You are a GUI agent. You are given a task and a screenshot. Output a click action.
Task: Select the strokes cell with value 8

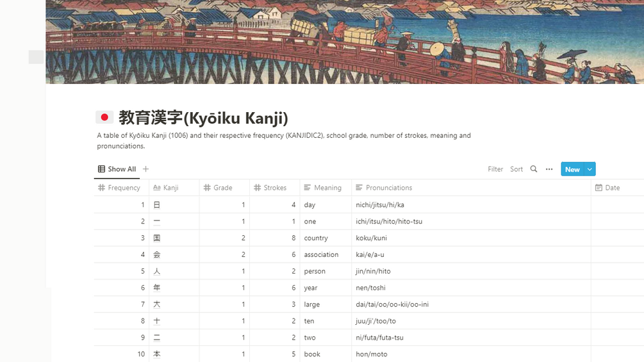[275, 238]
